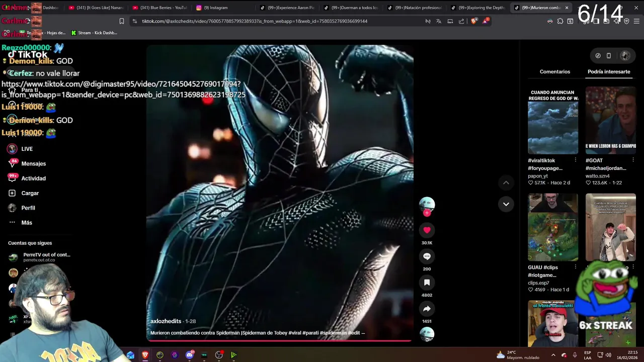Open the axlozhedits username on the video
Image resolution: width=644 pixels, height=362 pixels.
tap(166, 321)
